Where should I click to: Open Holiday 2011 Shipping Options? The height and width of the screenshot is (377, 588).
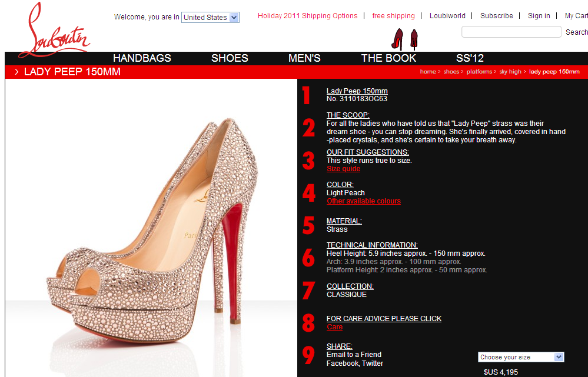pos(307,16)
